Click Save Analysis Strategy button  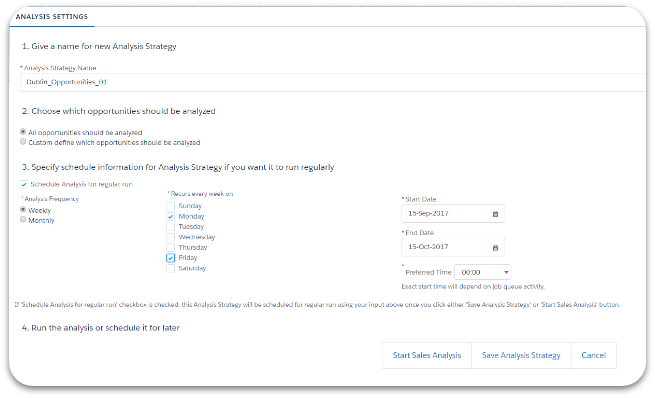coord(521,355)
